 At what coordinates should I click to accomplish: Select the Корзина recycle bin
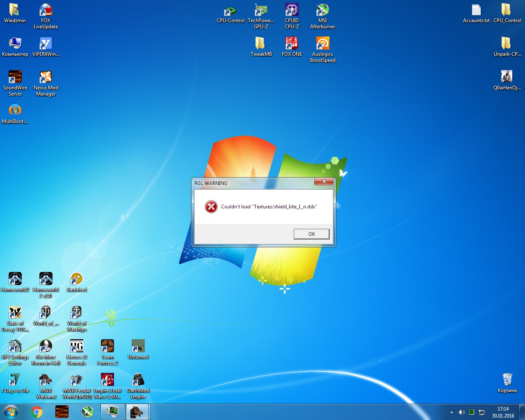(507, 380)
